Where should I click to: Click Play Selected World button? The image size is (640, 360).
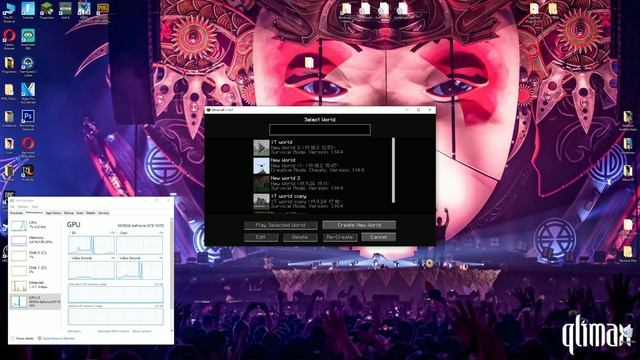280,225
